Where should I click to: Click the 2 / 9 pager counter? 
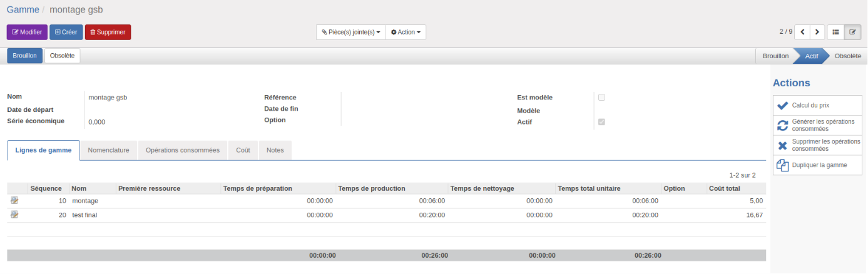tap(785, 32)
